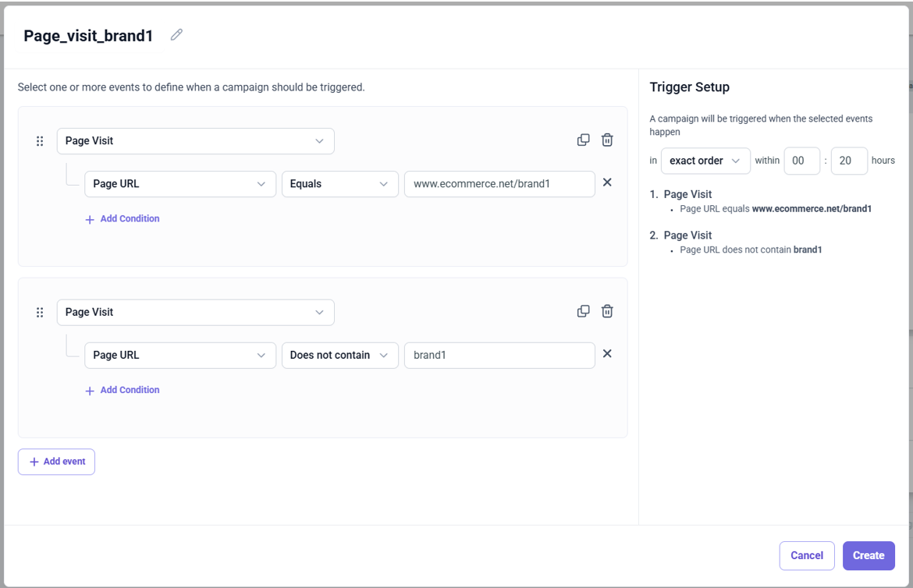This screenshot has height=588, width=913.
Task: Click the Cancel button
Action: click(806, 555)
